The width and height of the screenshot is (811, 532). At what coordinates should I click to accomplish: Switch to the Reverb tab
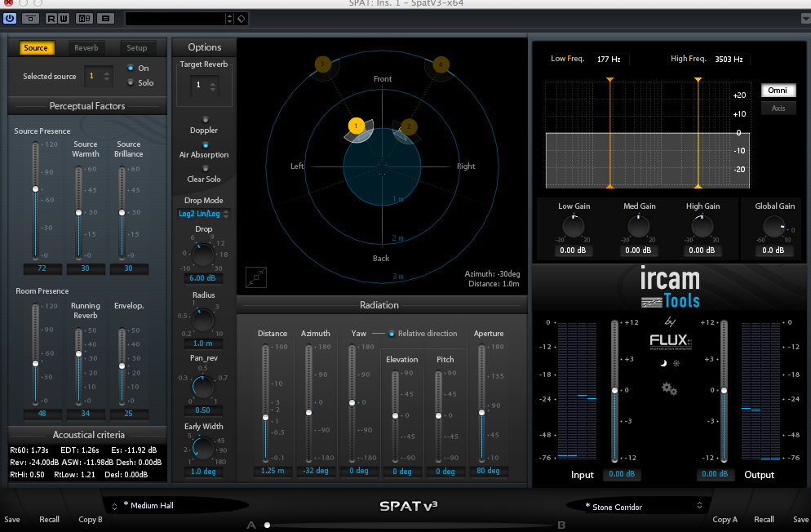[x=86, y=48]
